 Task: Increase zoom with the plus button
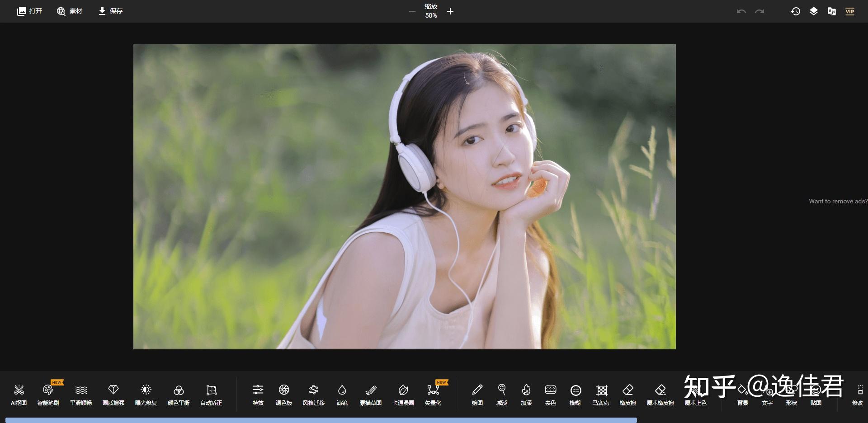click(450, 11)
